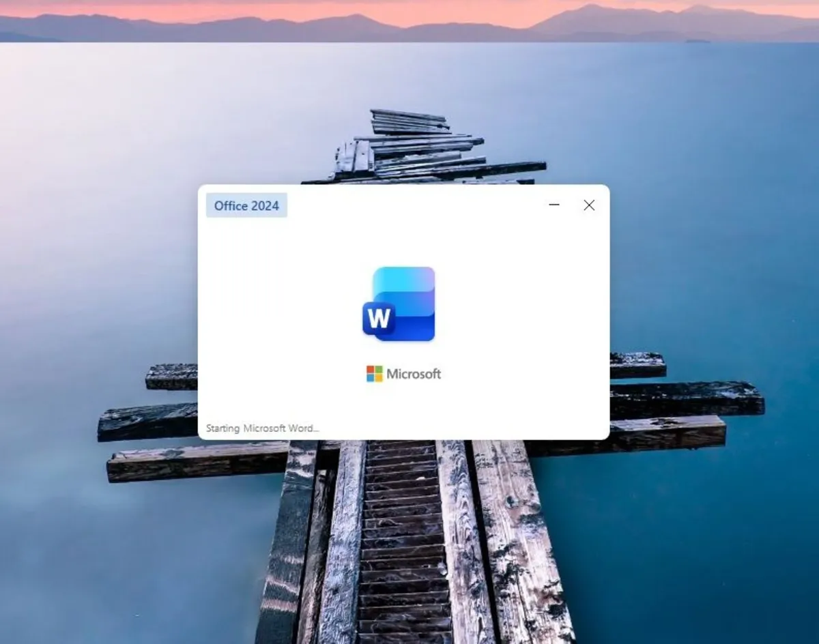Click the blue square of the Microsoft logo
Screen dimensions: 819x644
(370, 377)
